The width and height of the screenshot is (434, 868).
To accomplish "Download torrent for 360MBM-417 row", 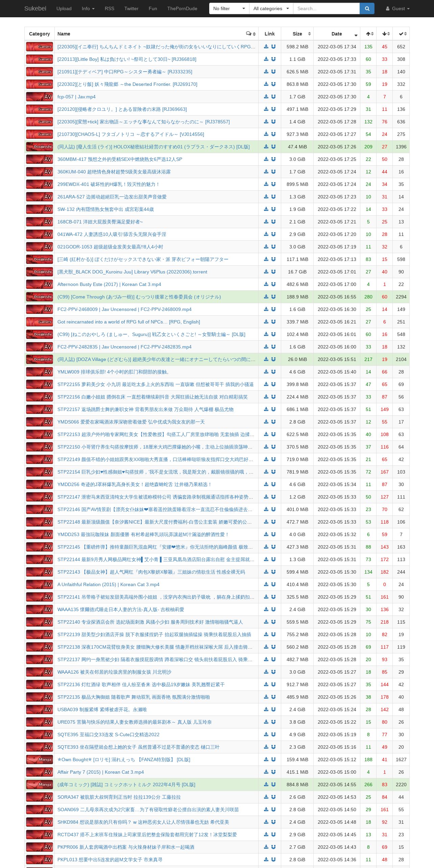I will tap(266, 159).
